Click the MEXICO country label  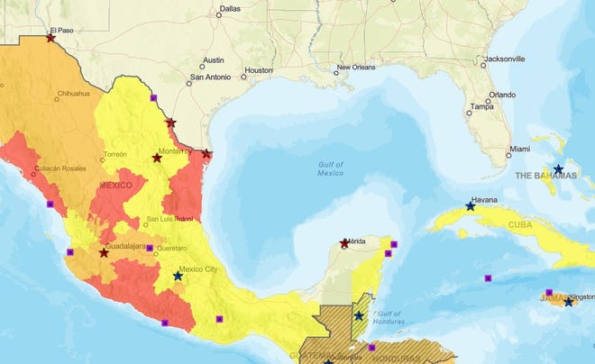coord(115,186)
